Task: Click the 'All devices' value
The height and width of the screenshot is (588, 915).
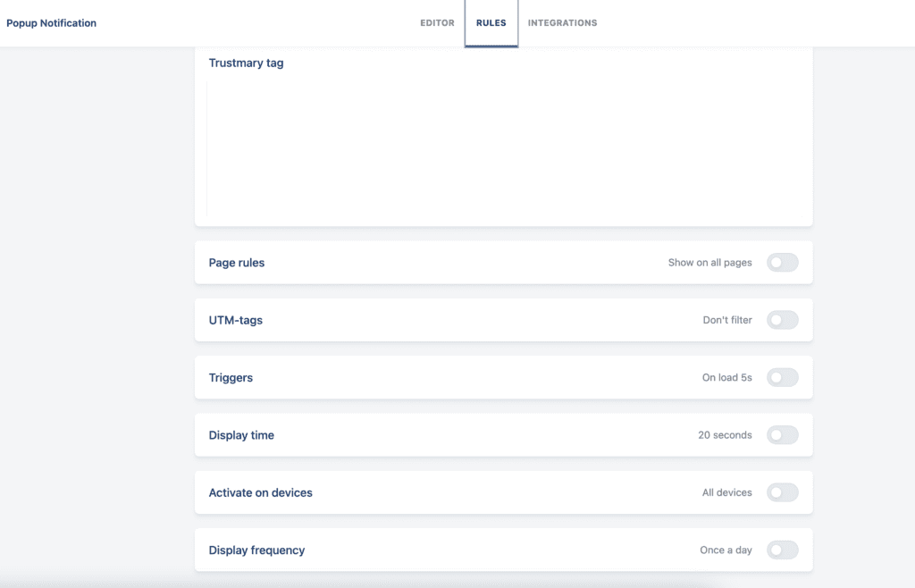Action: coord(727,492)
